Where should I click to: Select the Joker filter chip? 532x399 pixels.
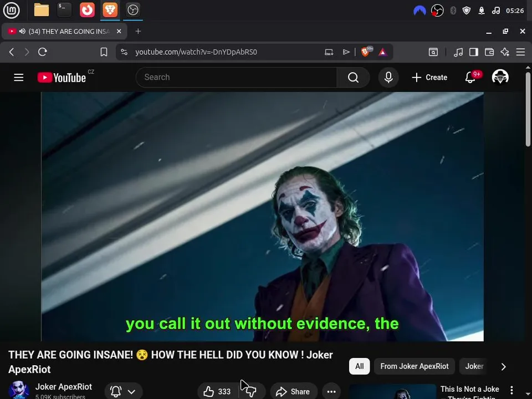point(474,366)
